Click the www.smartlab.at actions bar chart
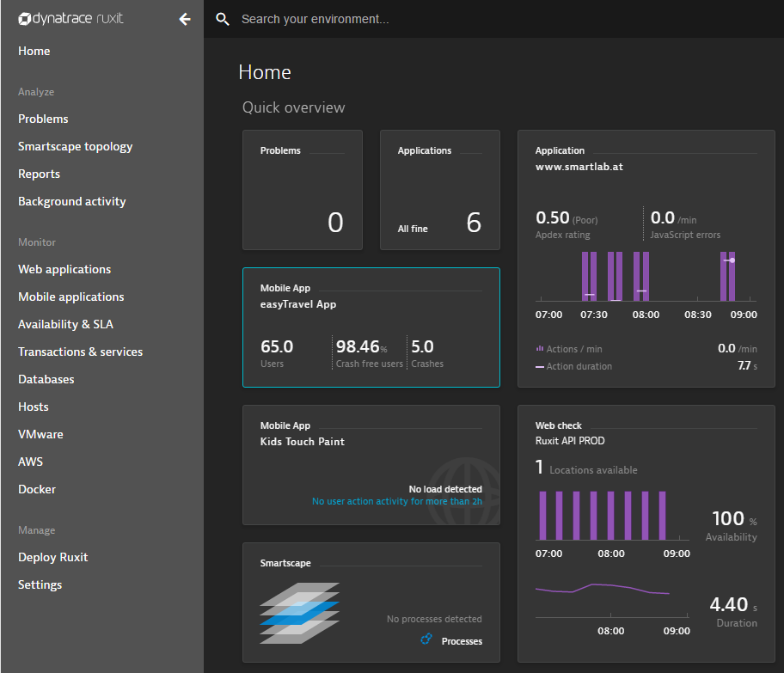784x673 pixels. click(x=646, y=277)
